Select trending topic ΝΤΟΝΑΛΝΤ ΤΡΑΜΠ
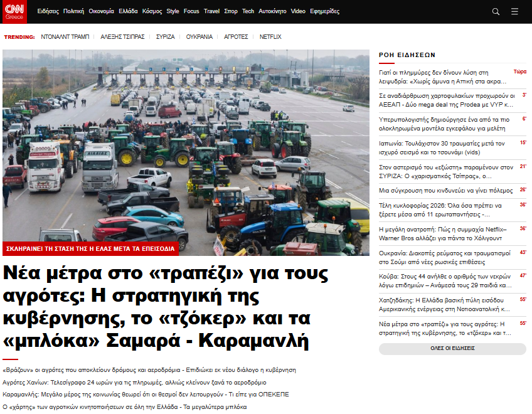The width and height of the screenshot is (532, 414). 65,37
